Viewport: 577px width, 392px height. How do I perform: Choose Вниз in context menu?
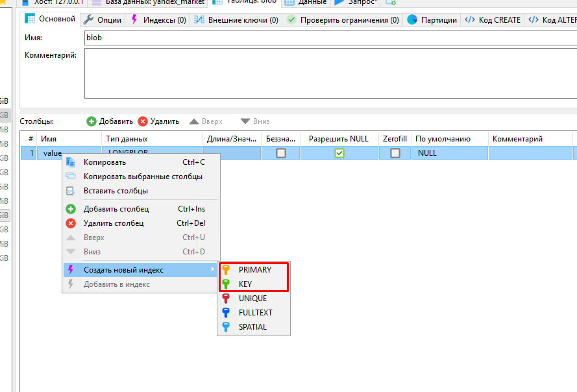tap(141, 252)
